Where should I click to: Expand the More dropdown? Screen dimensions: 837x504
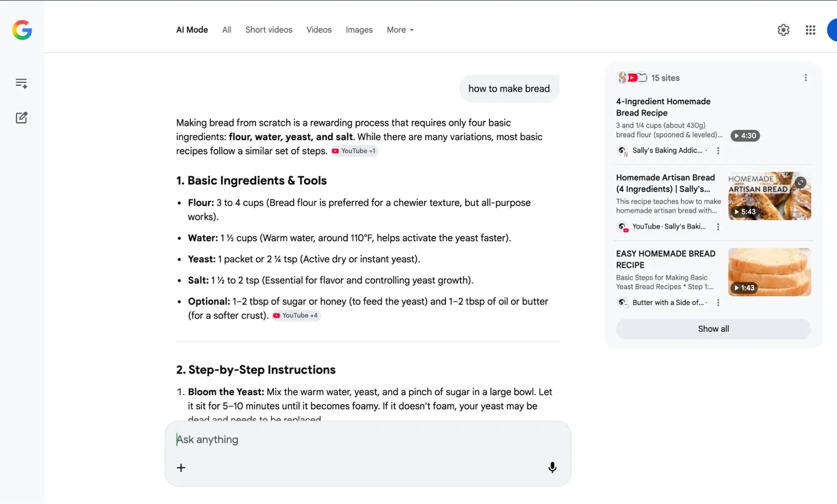click(400, 30)
